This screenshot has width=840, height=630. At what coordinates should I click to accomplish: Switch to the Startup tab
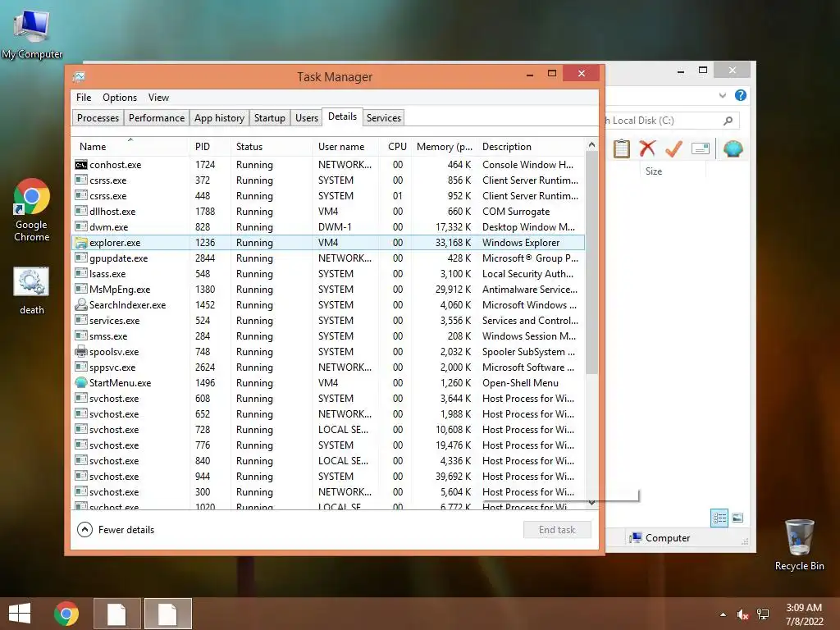tap(269, 118)
